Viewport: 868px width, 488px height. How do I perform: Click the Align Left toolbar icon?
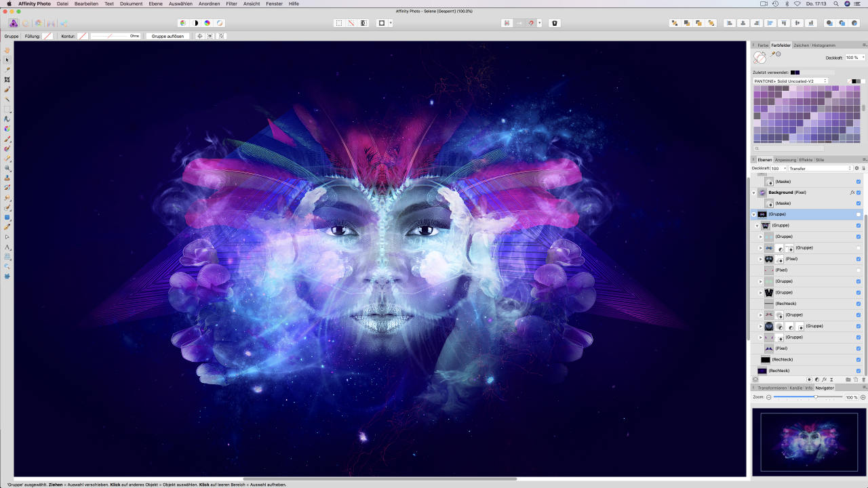coord(730,23)
